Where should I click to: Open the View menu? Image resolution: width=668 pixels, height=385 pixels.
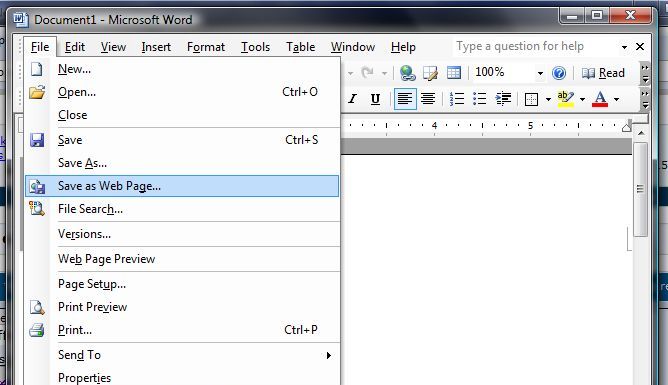tap(113, 47)
